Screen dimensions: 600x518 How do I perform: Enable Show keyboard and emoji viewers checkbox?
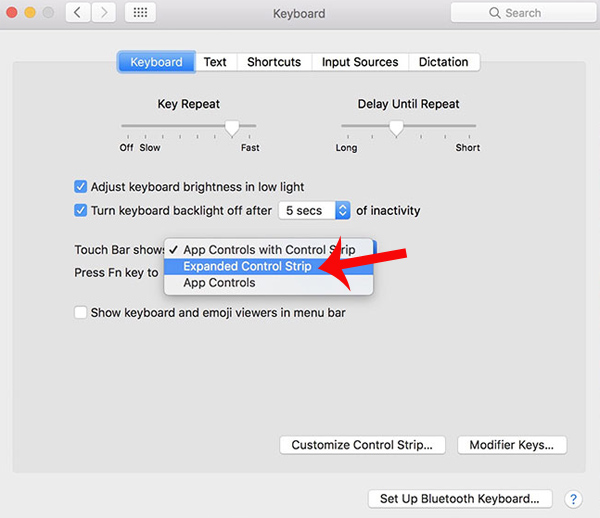pos(81,312)
